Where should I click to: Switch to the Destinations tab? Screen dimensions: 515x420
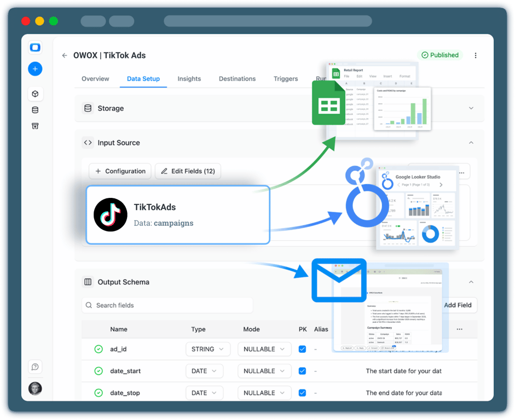click(237, 79)
